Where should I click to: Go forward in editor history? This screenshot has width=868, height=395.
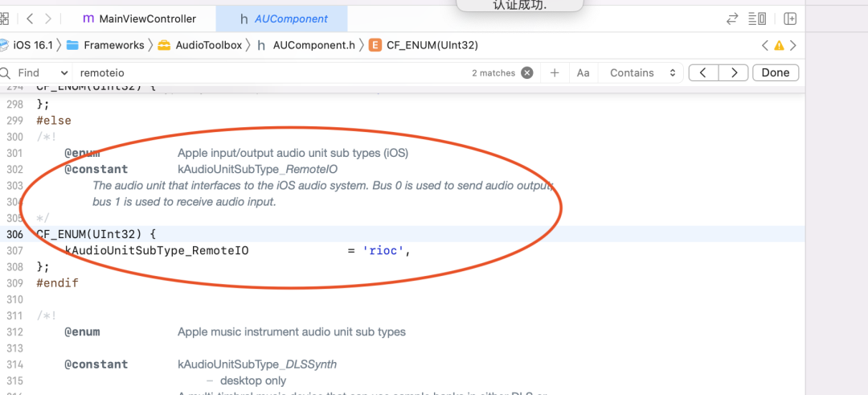click(x=49, y=19)
